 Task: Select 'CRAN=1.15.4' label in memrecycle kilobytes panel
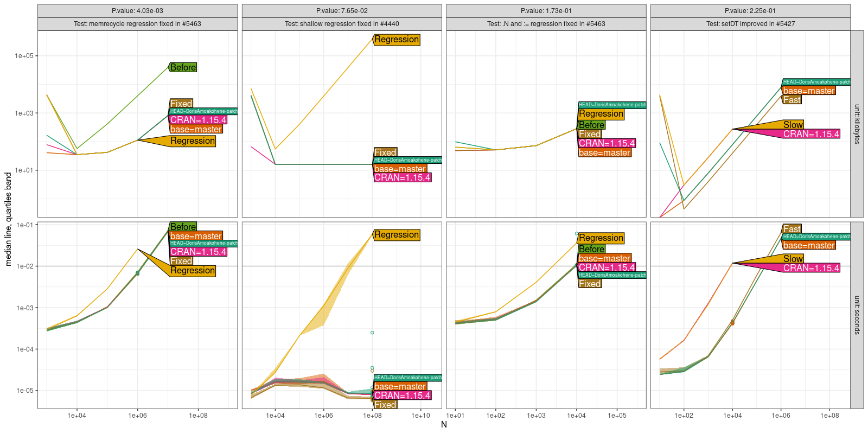click(198, 120)
